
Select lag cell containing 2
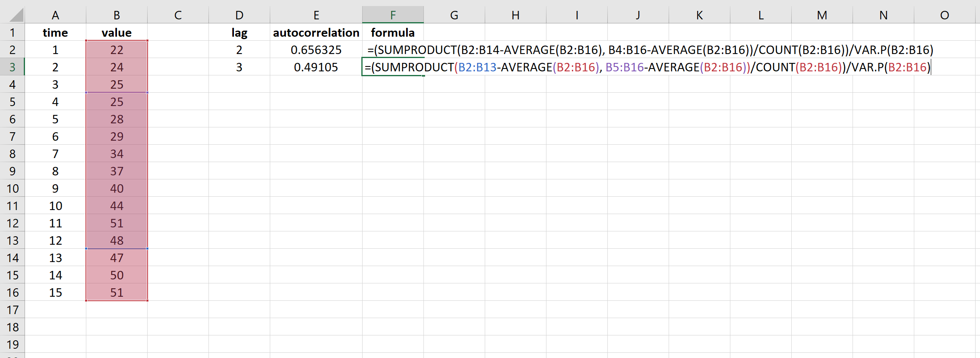(x=239, y=50)
